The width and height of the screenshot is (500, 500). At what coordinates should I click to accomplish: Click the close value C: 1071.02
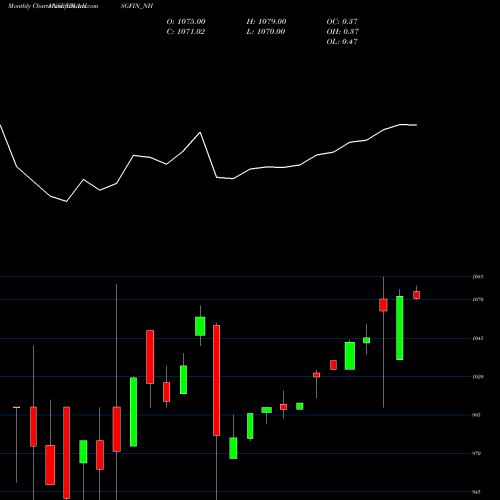coord(186,32)
